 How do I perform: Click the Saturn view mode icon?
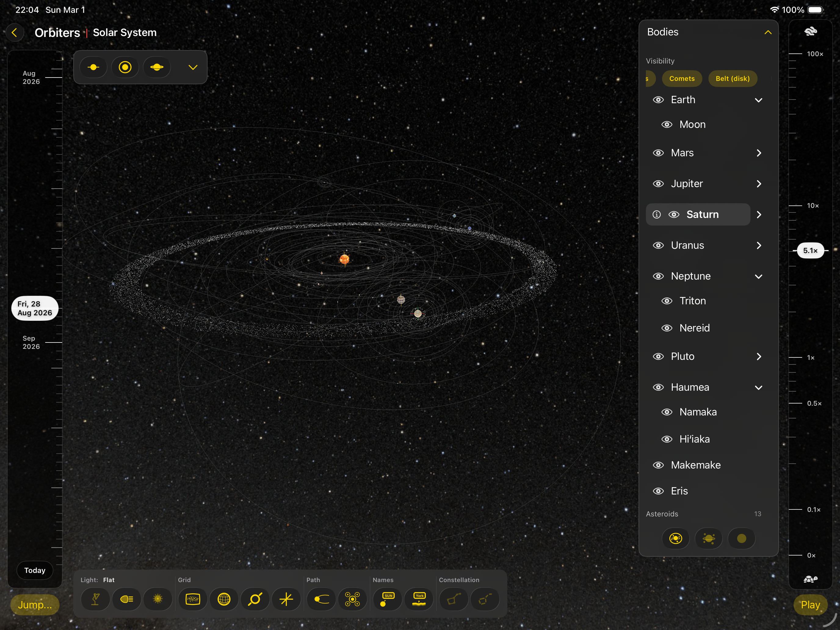(157, 67)
